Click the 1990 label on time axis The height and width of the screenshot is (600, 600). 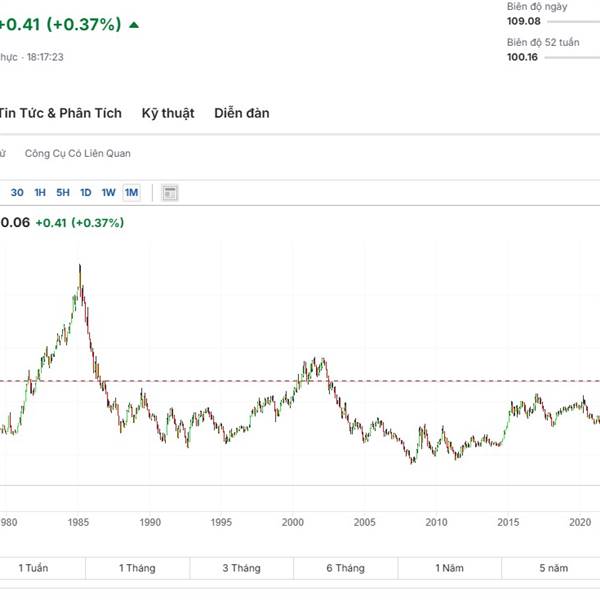[x=150, y=522]
